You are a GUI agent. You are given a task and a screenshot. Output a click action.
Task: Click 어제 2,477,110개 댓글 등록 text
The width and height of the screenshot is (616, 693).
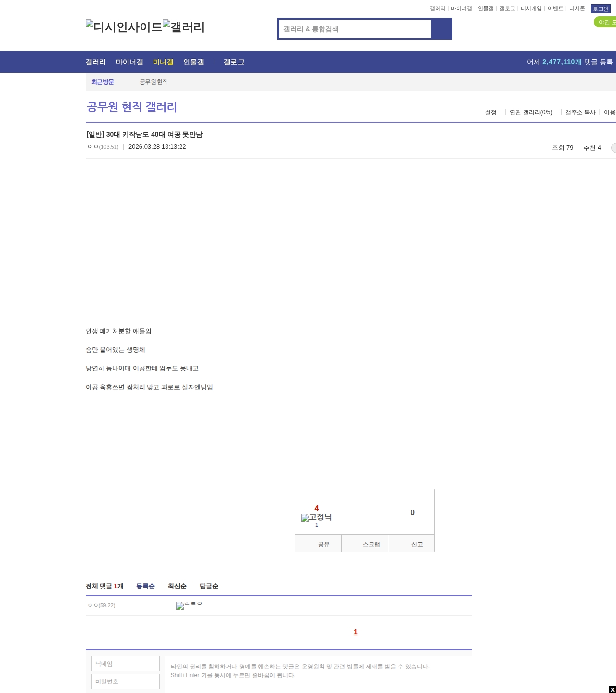570,62
